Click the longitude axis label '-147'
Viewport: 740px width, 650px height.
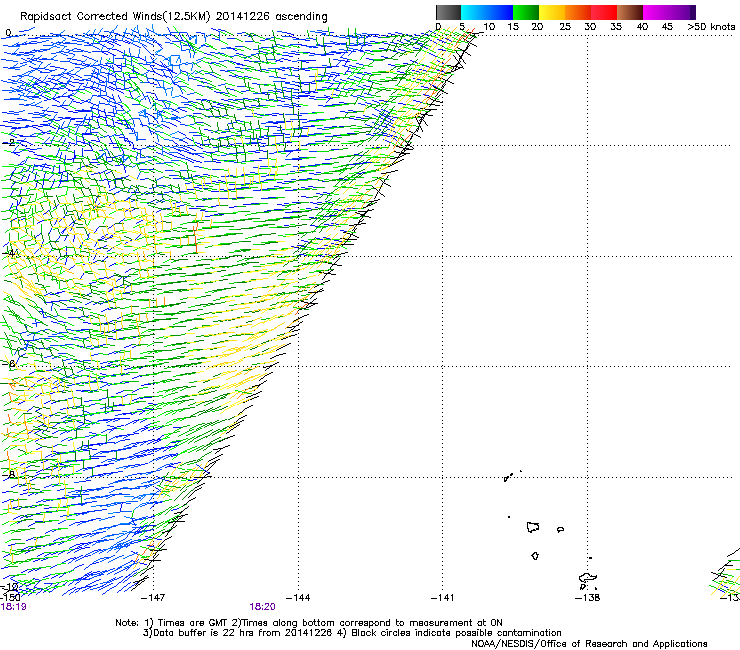[x=153, y=598]
